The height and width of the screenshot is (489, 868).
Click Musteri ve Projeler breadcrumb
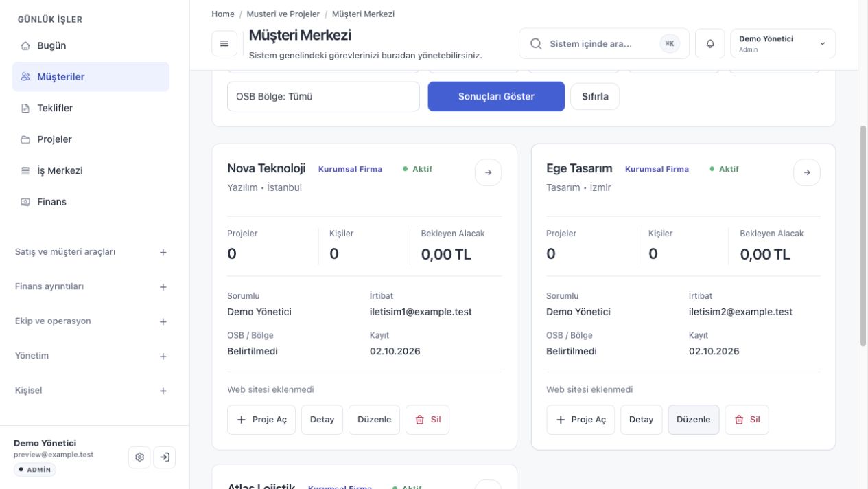(x=283, y=14)
